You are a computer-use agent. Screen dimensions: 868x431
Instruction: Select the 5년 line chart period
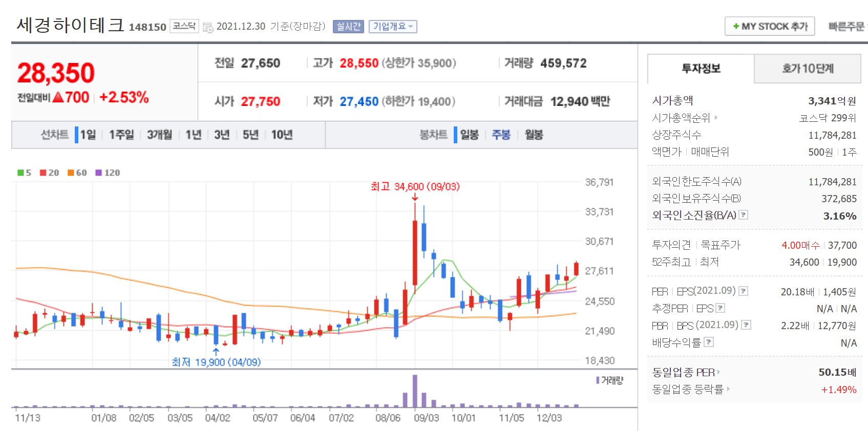[250, 135]
